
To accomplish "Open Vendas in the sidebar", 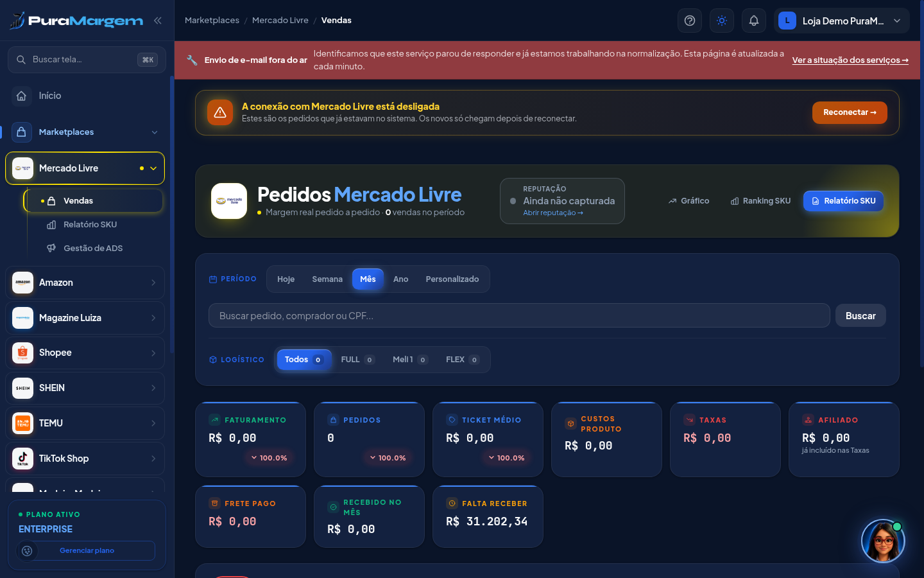I will point(94,201).
